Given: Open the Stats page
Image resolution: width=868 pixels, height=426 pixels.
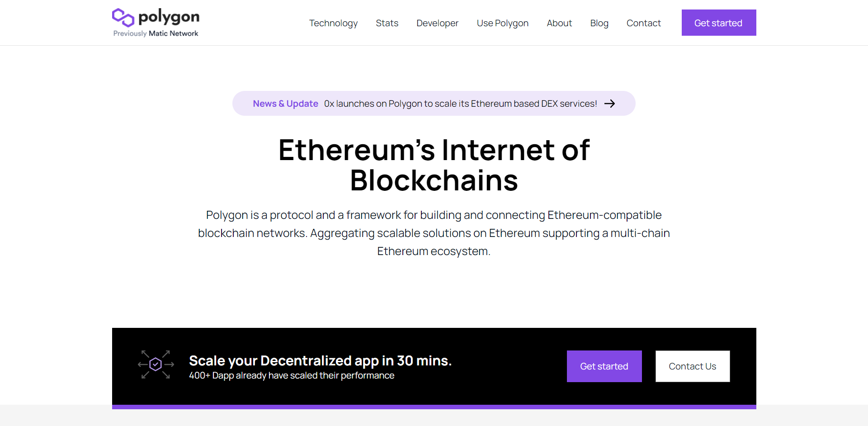Looking at the screenshot, I should point(387,23).
